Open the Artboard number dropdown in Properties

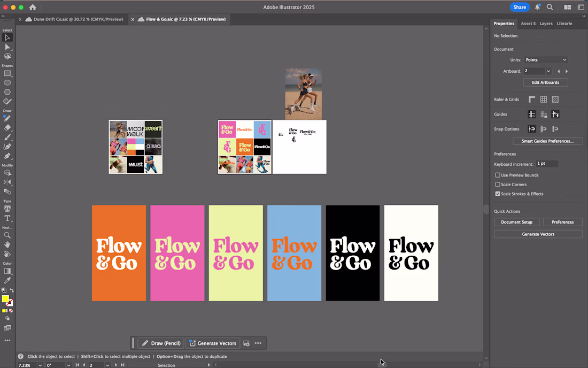click(548, 71)
